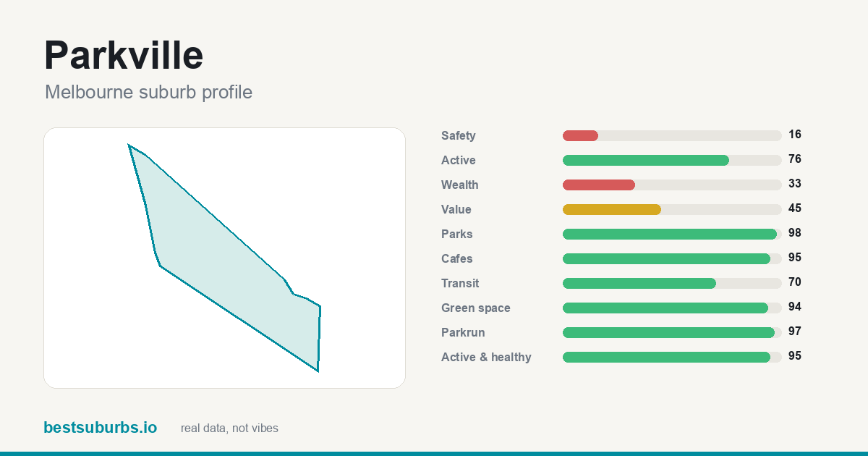868x456 pixels.
Task: Click the Safety label
Action: [459, 135]
